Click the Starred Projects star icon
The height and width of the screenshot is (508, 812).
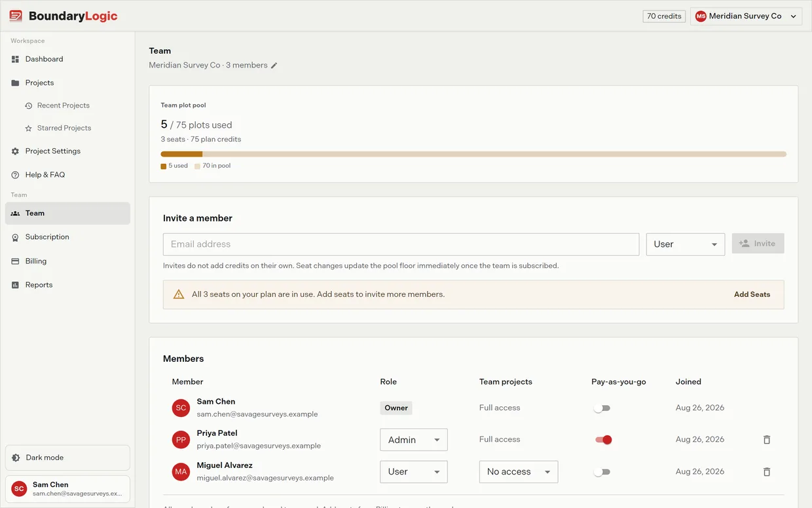point(28,128)
